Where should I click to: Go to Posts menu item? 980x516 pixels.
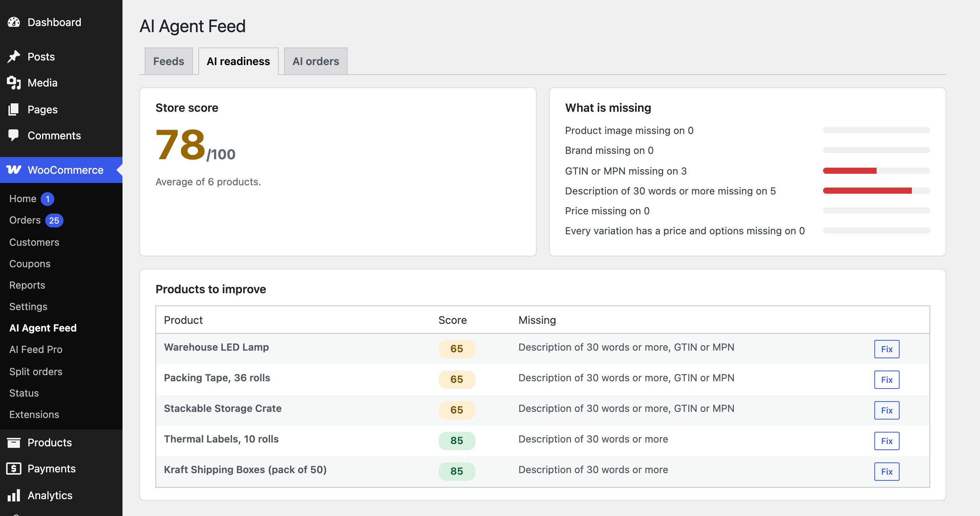coord(61,57)
